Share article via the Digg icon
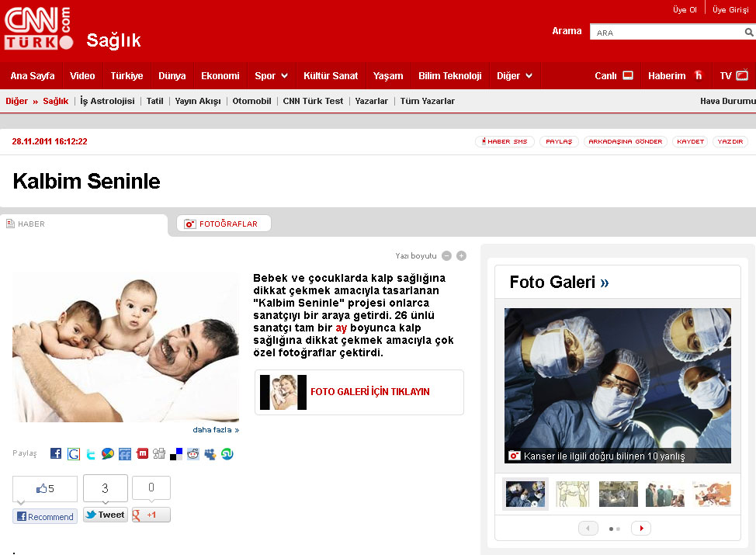The width and height of the screenshot is (756, 555). pyautogui.click(x=159, y=454)
